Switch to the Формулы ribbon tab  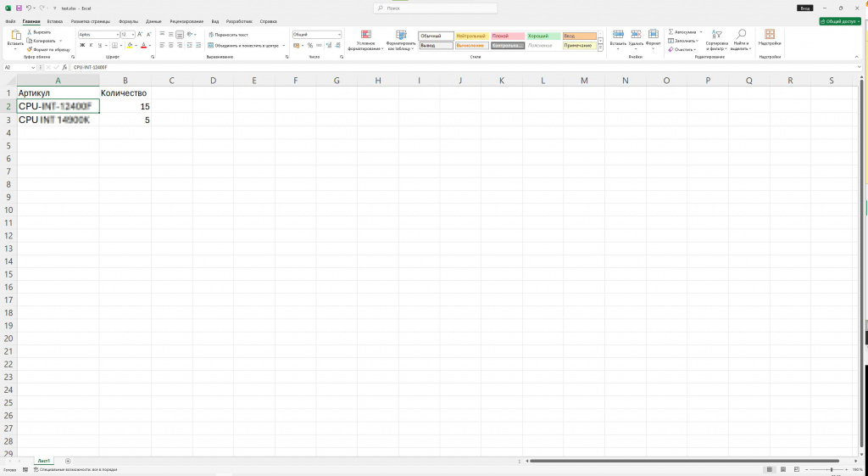[x=129, y=21]
